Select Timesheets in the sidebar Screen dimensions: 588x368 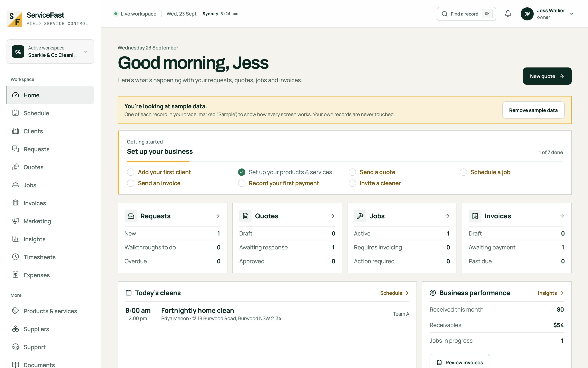coord(50,257)
